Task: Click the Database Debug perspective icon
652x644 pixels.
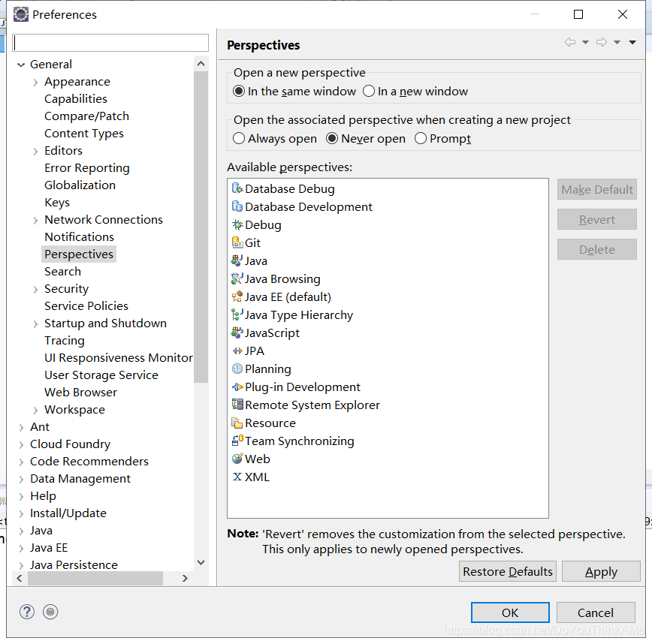Action: pos(237,188)
